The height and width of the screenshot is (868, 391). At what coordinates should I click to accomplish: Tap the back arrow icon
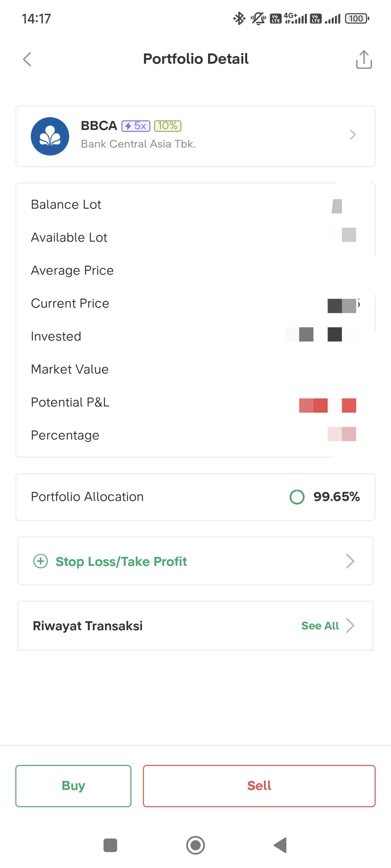27,59
